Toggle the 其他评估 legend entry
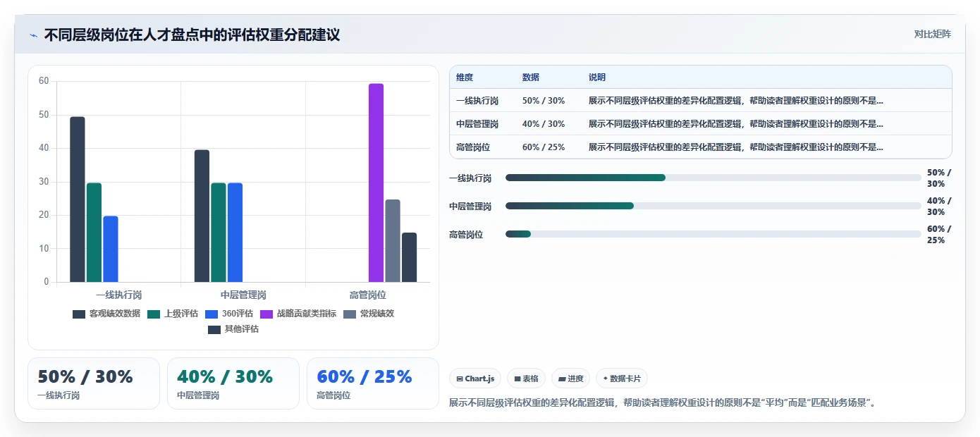This screenshot has width=980, height=437. pyautogui.click(x=233, y=329)
